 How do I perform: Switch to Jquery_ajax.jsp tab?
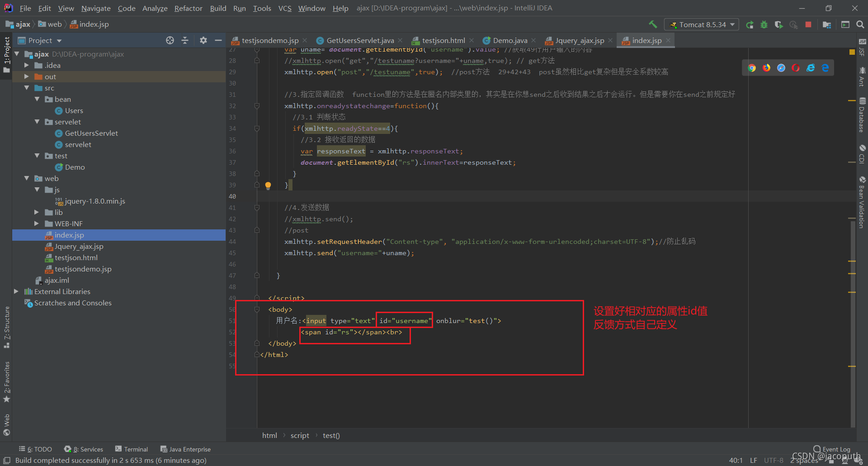click(579, 40)
